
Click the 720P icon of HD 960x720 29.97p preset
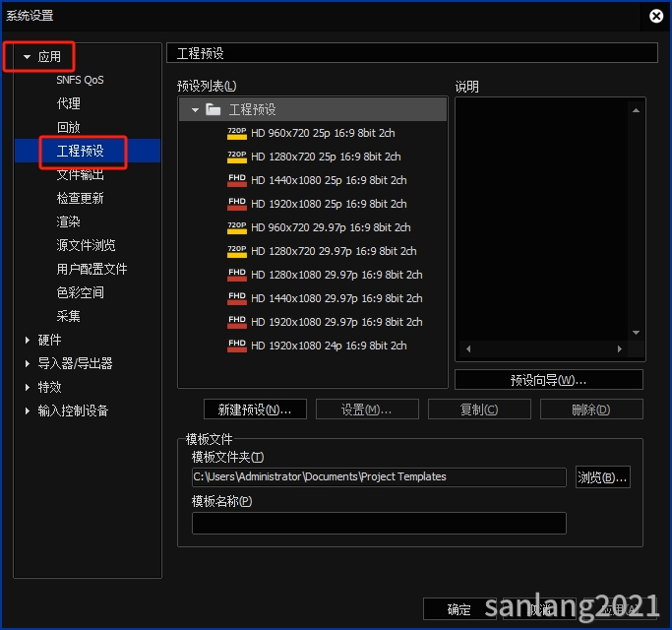point(237,227)
